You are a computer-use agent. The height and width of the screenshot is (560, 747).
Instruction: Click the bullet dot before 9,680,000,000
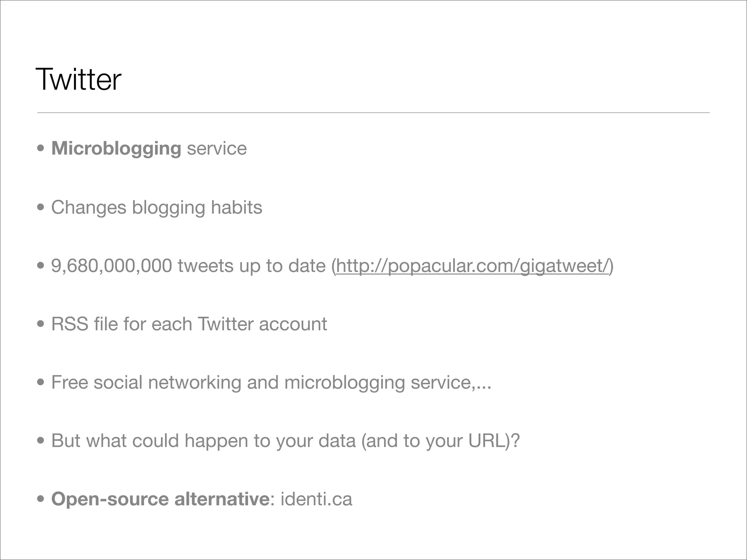click(41, 266)
